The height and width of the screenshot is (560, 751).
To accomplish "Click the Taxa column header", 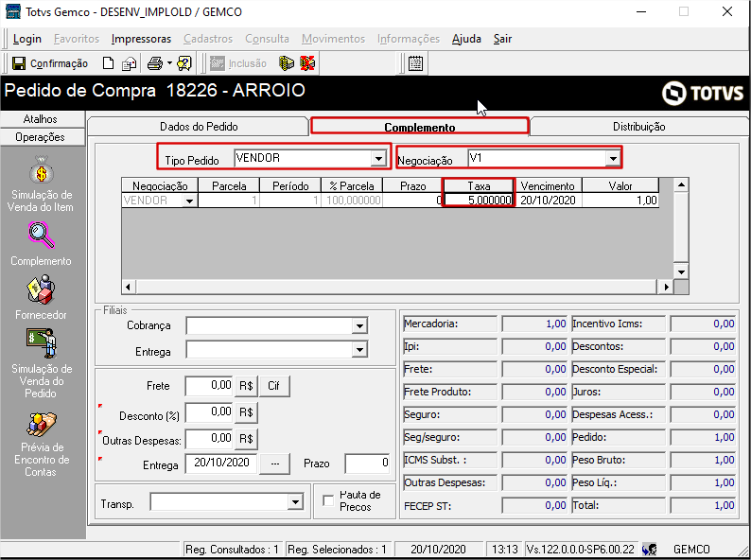I will pyautogui.click(x=479, y=185).
